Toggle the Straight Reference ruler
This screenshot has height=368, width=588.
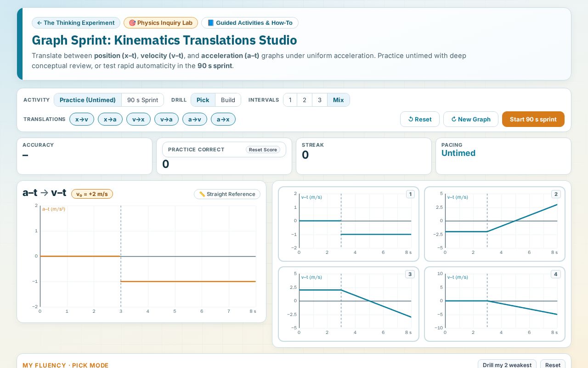click(227, 194)
